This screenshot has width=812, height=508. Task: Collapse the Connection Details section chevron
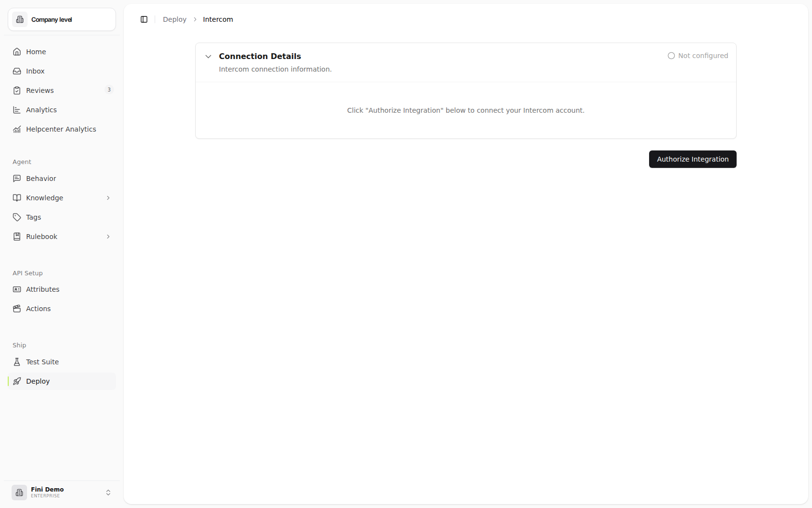coord(208,57)
